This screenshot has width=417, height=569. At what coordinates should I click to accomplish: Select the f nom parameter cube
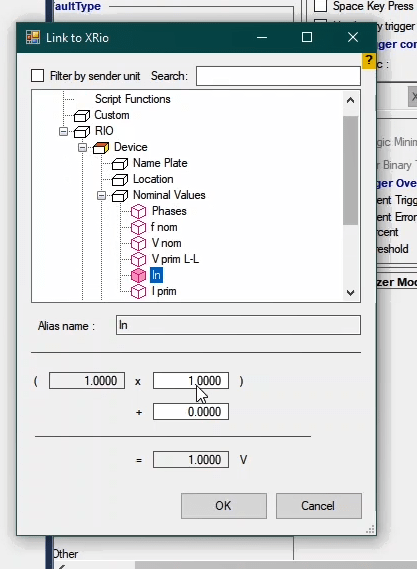138,228
